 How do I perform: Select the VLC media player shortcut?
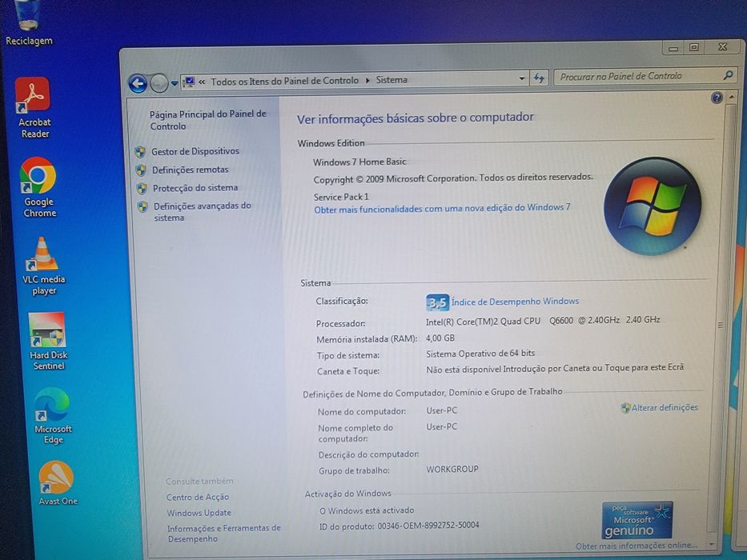(x=43, y=266)
